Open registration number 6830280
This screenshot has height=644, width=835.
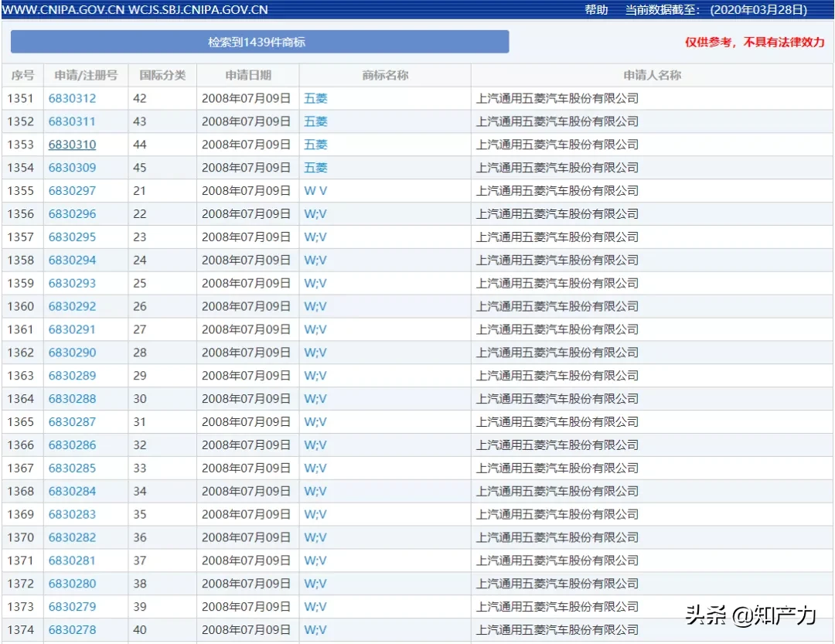coord(73,584)
